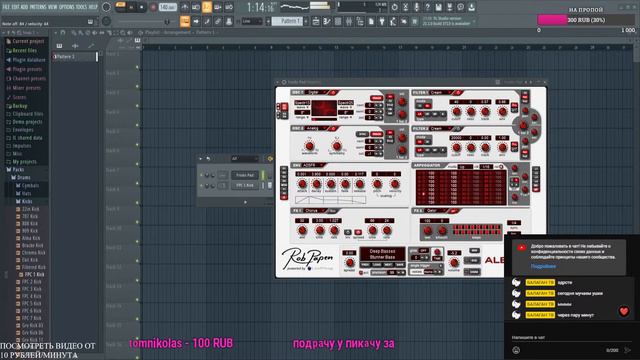The width and height of the screenshot is (640, 360).
Task: Click the envelope attack knob
Action: (302, 184)
